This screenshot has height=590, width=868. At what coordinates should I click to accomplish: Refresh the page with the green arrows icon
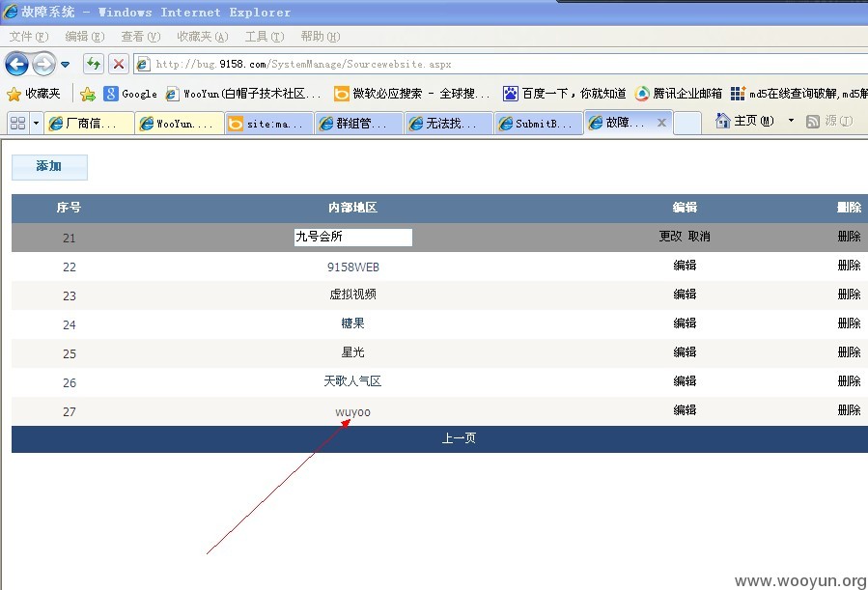(x=94, y=64)
